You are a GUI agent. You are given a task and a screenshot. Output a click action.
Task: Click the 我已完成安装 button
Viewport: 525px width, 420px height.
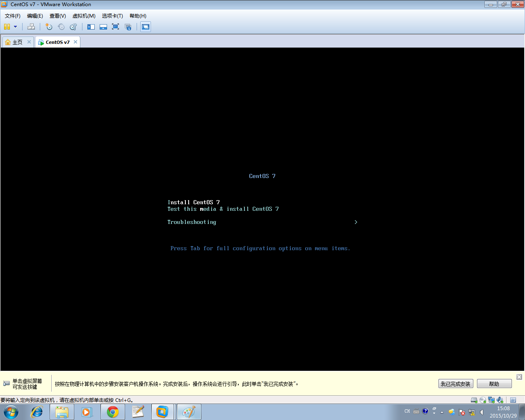pos(456,384)
